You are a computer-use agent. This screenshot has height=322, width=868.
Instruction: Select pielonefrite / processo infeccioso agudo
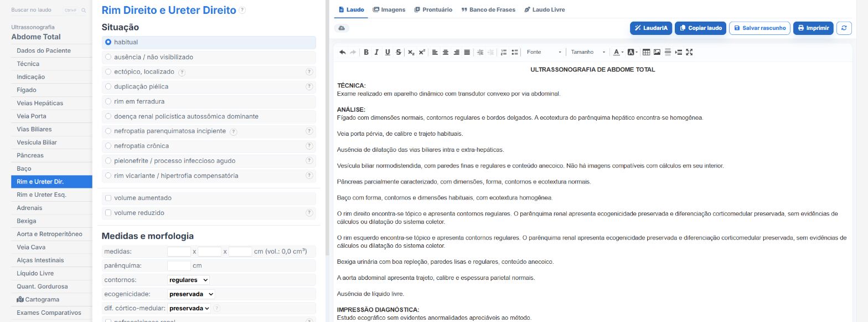click(108, 161)
